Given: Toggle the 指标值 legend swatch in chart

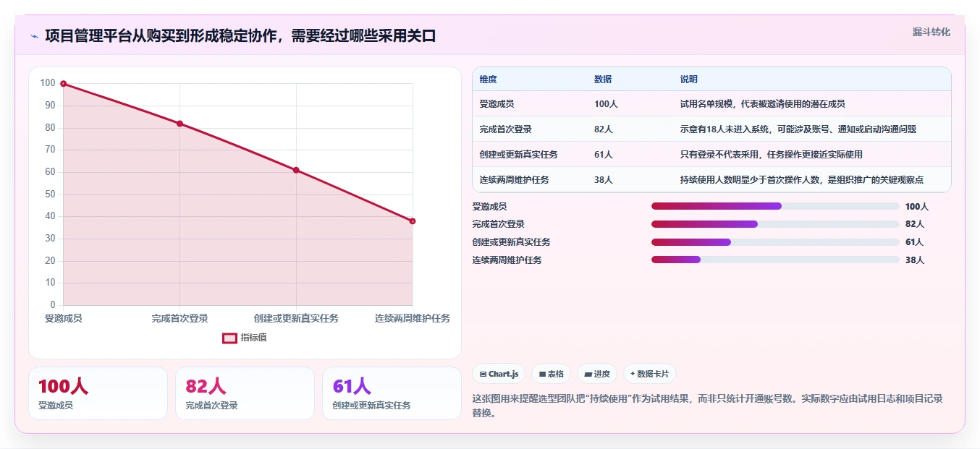Looking at the screenshot, I should (x=229, y=338).
